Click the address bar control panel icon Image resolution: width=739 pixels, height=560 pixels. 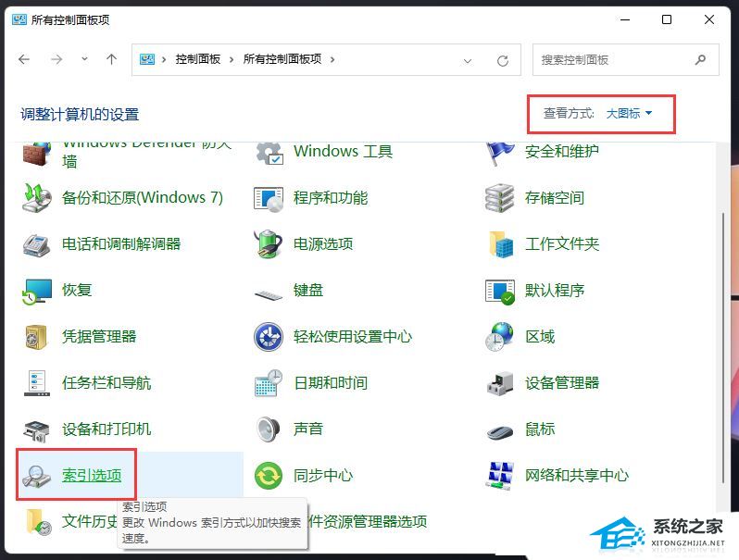(147, 59)
